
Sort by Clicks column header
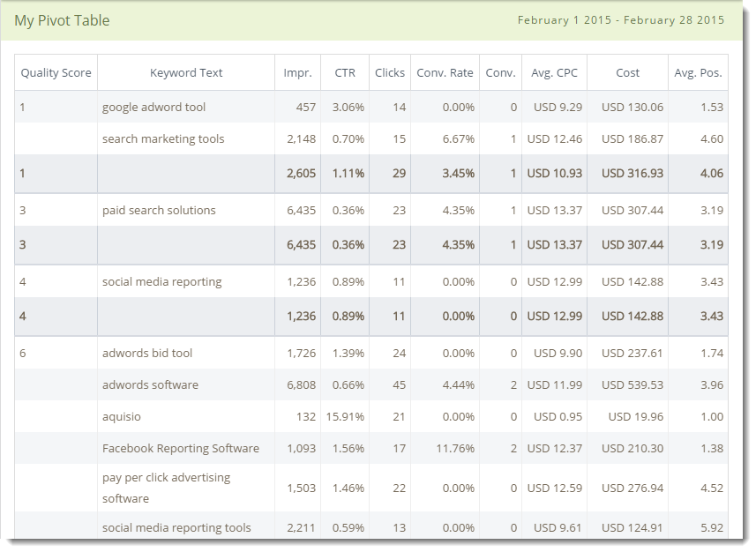pos(390,73)
